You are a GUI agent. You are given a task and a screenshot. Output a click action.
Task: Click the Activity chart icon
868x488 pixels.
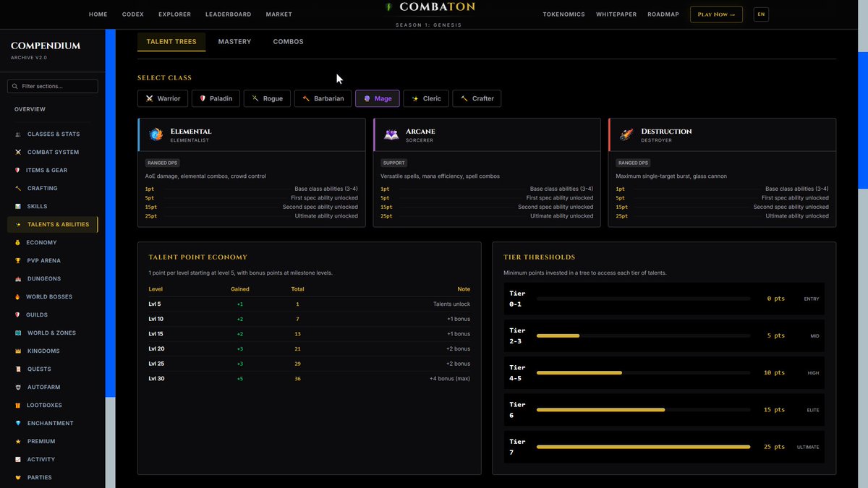click(18, 460)
